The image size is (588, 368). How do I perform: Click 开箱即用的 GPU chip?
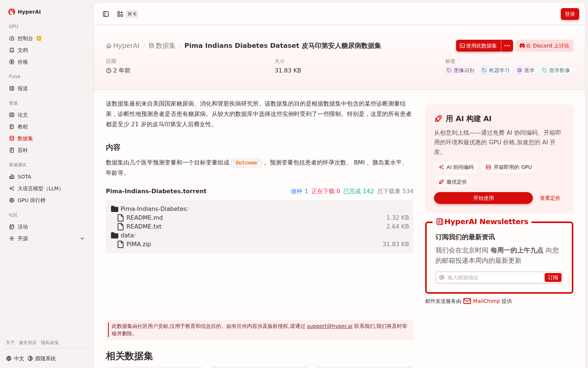509,167
